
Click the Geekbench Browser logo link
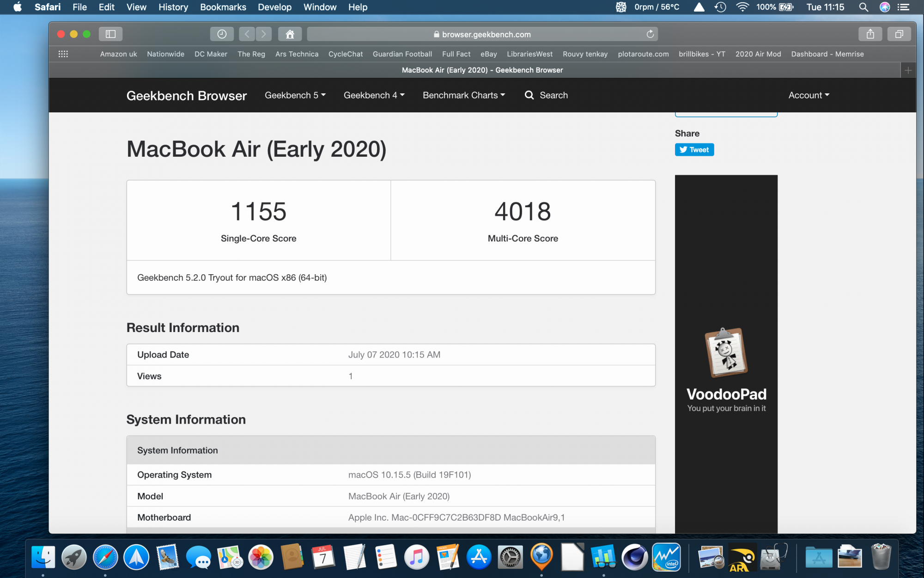point(187,96)
